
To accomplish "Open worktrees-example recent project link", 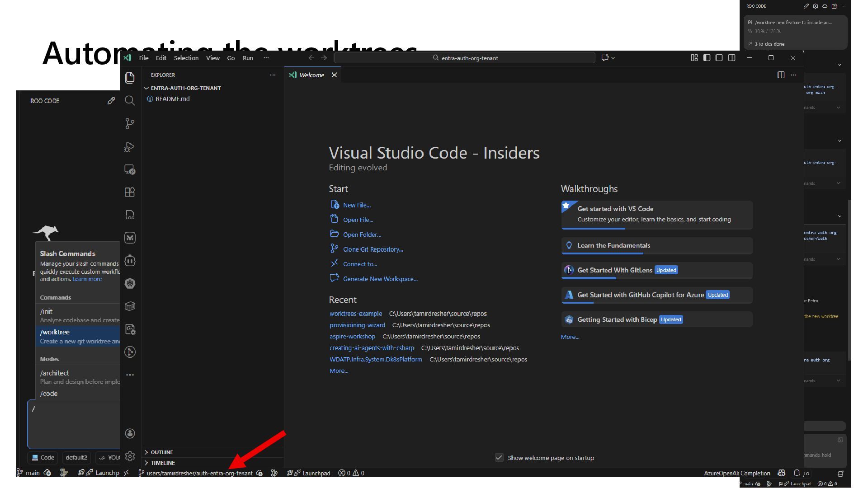I will (x=355, y=314).
